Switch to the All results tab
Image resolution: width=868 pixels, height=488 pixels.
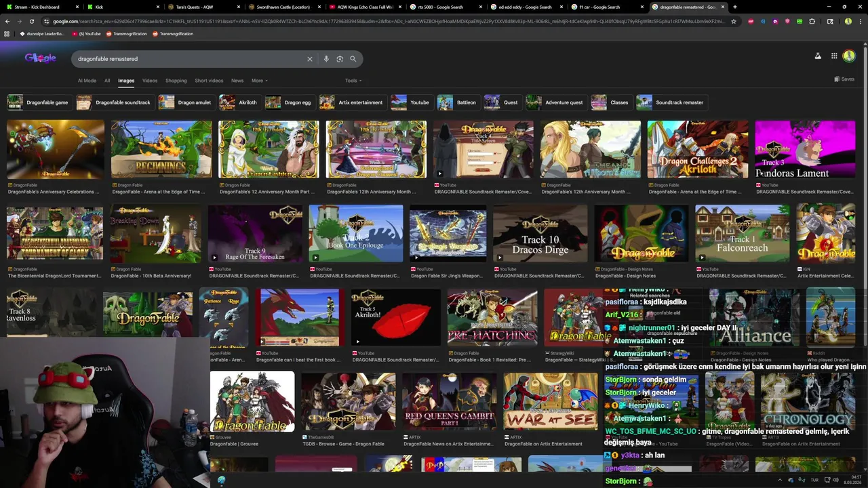click(107, 81)
